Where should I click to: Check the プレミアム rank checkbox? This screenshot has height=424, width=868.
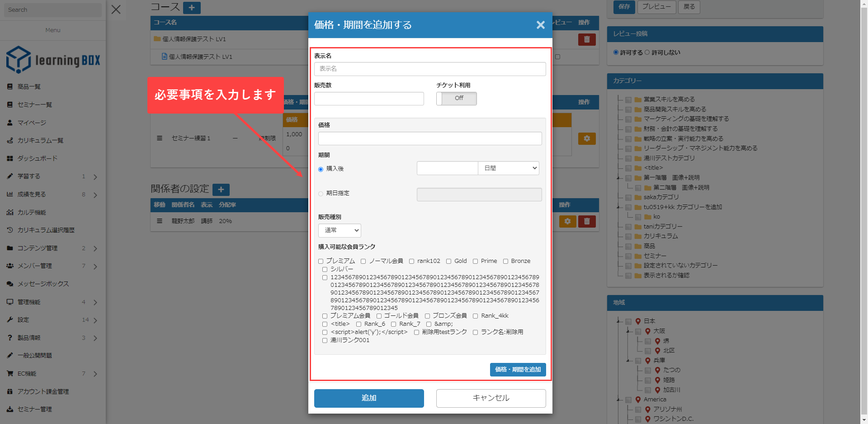click(321, 261)
